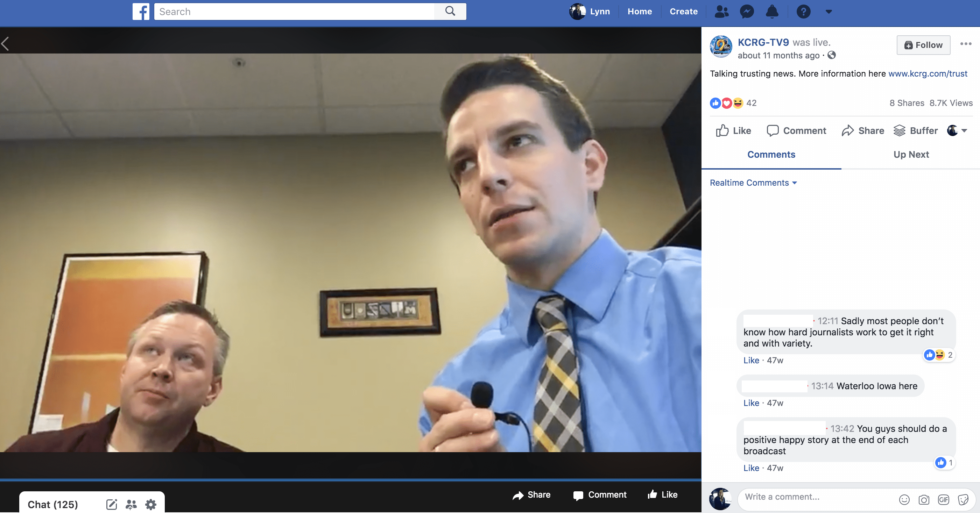Open the Messenger icon
980x513 pixels.
pyautogui.click(x=747, y=12)
